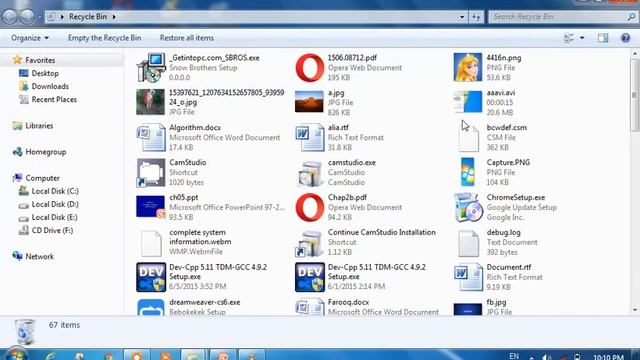640x360 pixels.
Task: Select the a.jpg image thumbnail
Action: click(309, 102)
